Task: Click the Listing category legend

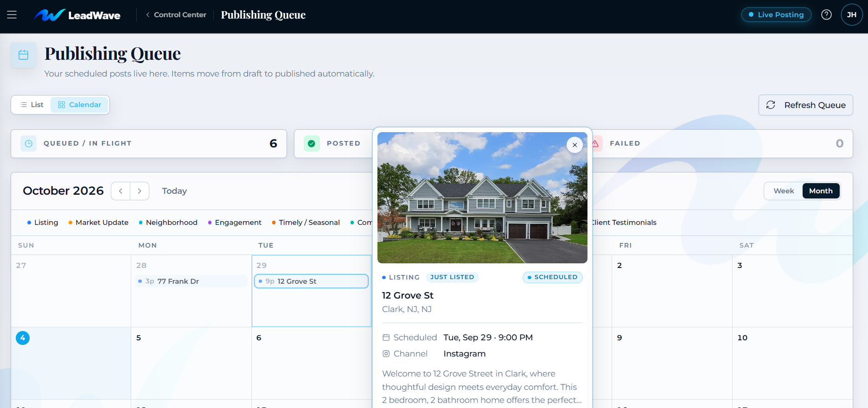Action: coord(43,223)
